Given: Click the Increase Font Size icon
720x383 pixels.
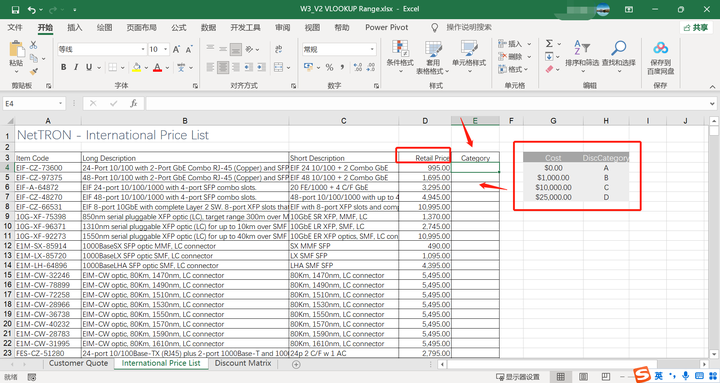Looking at the screenshot, I should click(176, 49).
